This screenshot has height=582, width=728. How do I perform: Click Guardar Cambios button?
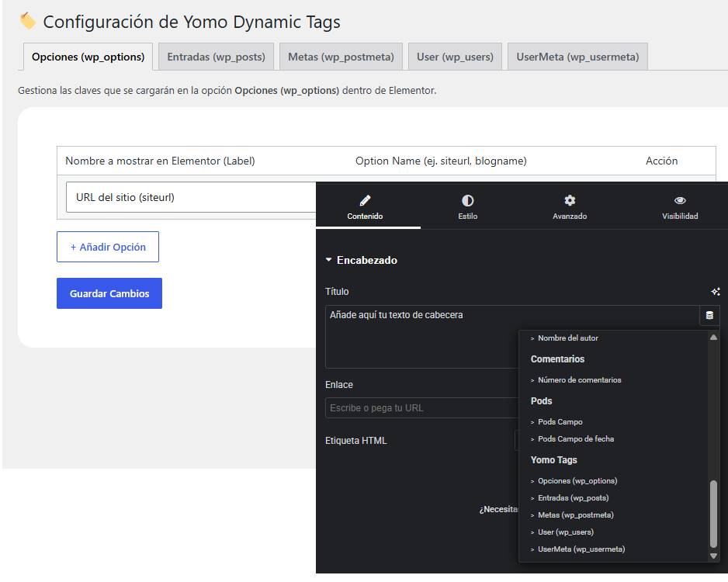109,293
